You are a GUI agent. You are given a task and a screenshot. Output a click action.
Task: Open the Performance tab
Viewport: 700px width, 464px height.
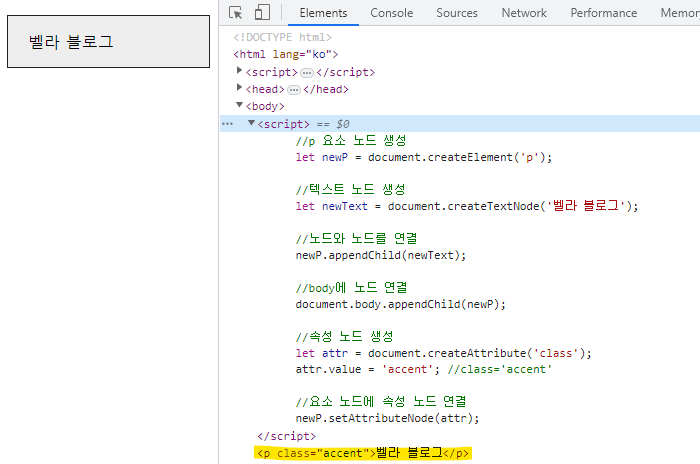pos(604,13)
